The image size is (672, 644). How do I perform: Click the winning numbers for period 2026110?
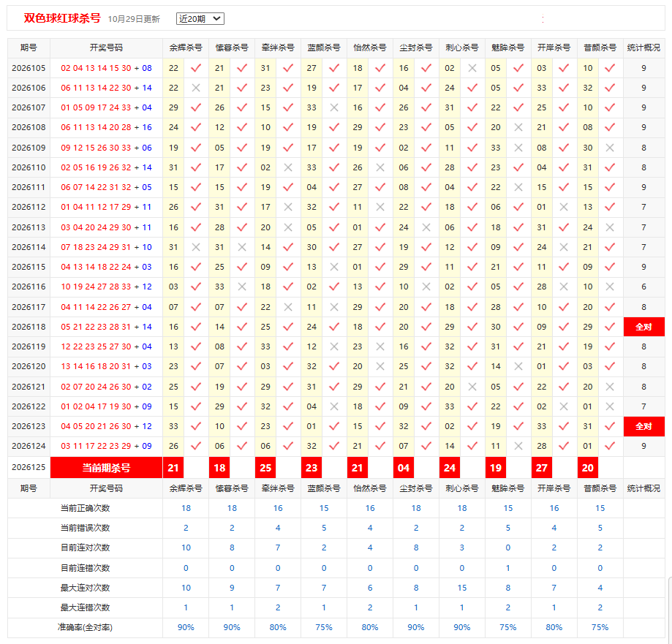click(106, 167)
